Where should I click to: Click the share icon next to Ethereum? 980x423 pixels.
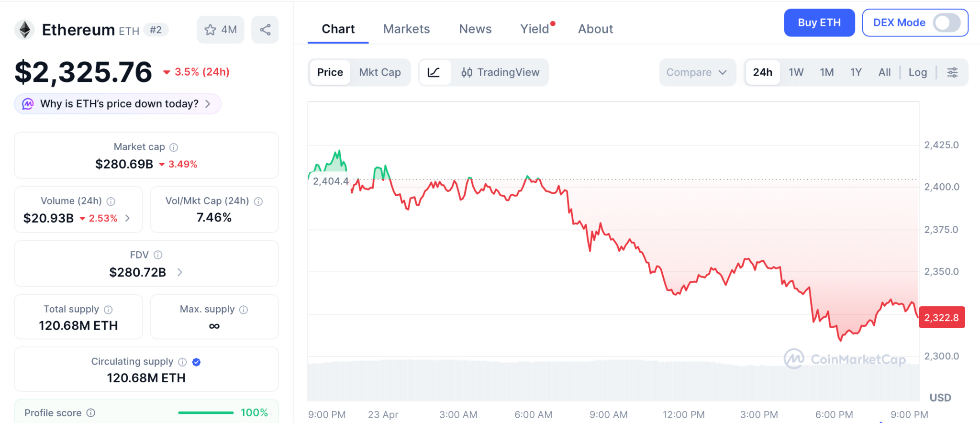click(x=265, y=30)
